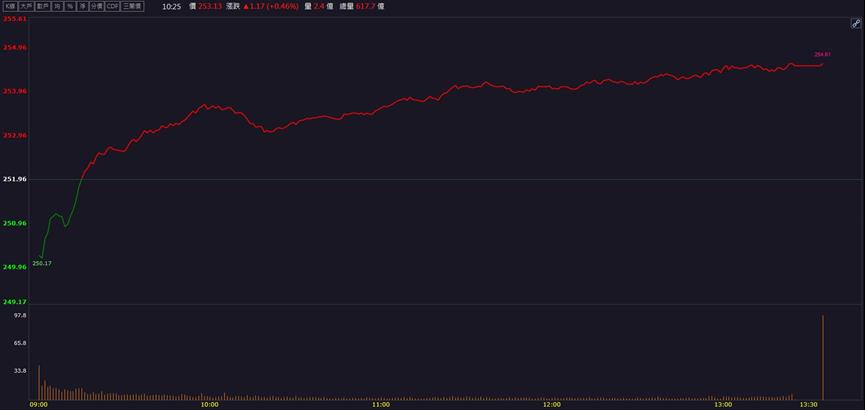This screenshot has width=865, height=410.
Task: Click the opening volume bar at 09:00
Action: (39, 382)
